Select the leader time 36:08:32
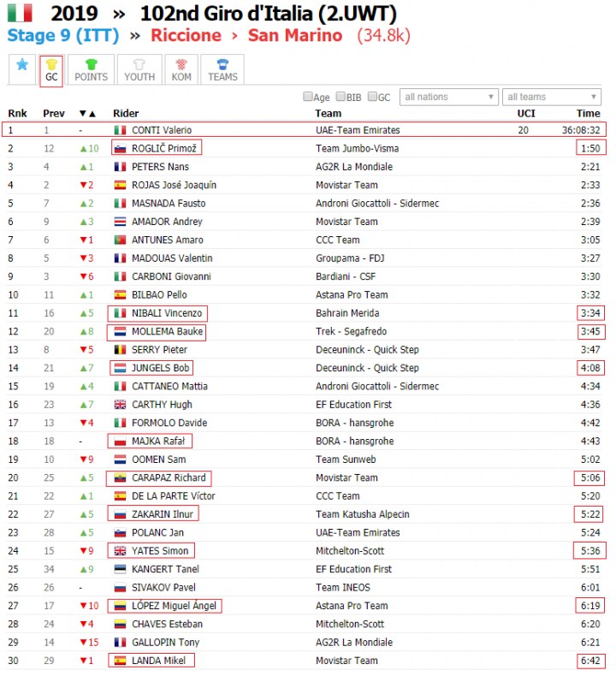The width and height of the screenshot is (616, 676). pos(581,130)
